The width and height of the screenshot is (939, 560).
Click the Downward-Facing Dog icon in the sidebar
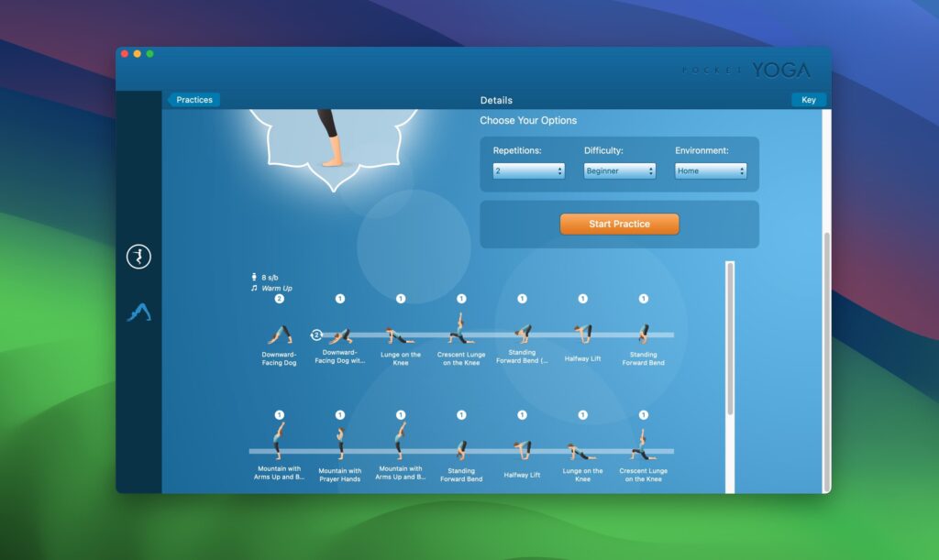point(138,310)
